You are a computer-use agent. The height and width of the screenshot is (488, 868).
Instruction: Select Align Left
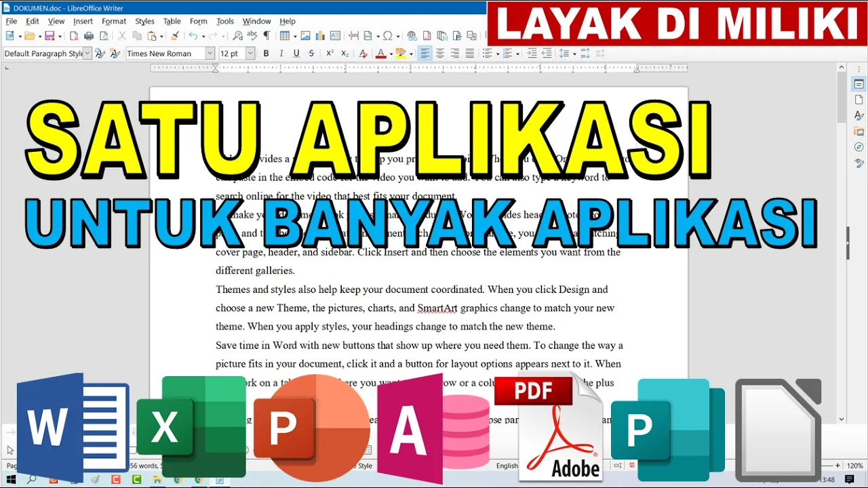pos(425,54)
